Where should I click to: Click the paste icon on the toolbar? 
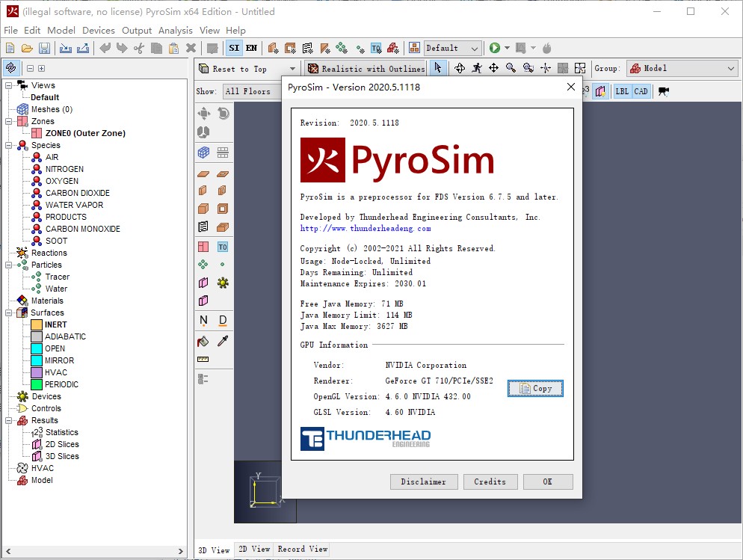pos(173,46)
